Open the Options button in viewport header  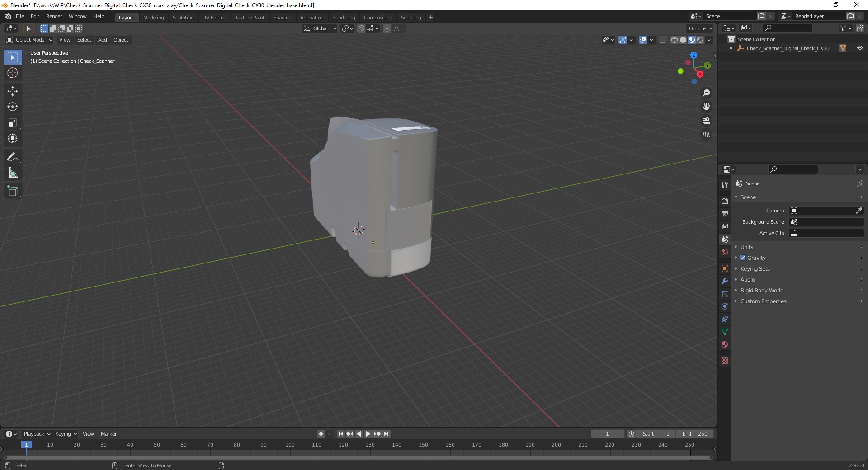(700, 28)
